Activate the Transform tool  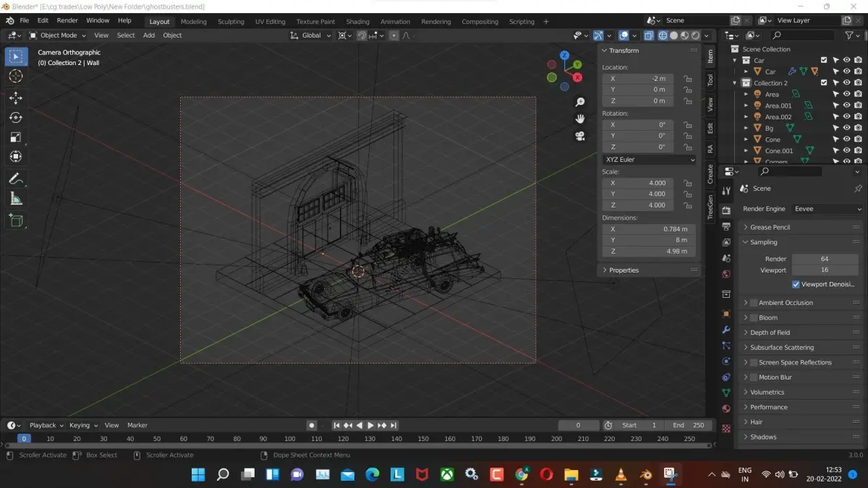tap(16, 156)
